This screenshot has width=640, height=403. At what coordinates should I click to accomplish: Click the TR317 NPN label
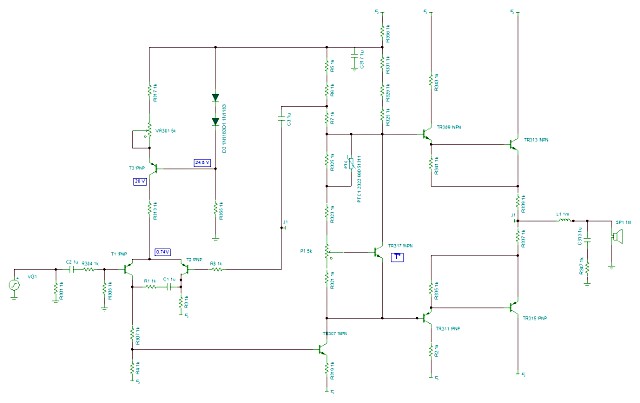[400, 246]
